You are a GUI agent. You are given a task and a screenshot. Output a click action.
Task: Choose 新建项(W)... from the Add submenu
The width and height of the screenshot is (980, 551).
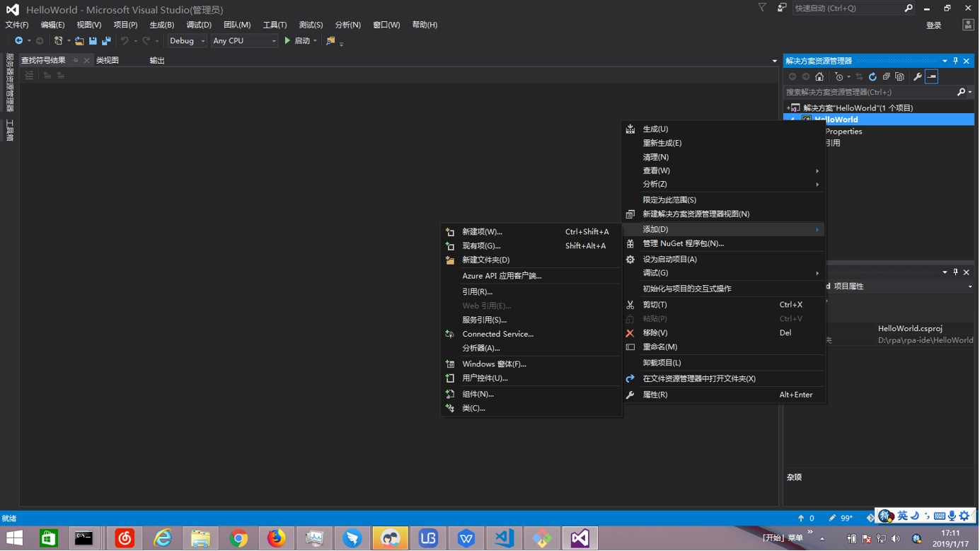tap(531, 232)
